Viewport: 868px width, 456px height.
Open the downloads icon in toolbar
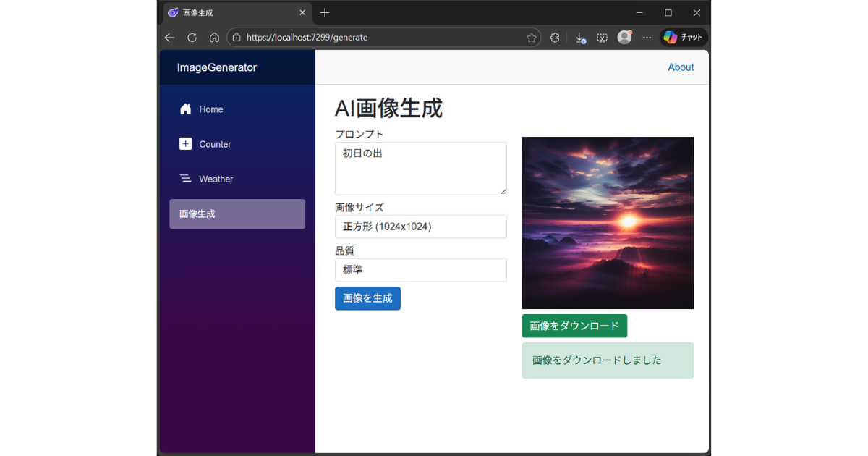580,38
